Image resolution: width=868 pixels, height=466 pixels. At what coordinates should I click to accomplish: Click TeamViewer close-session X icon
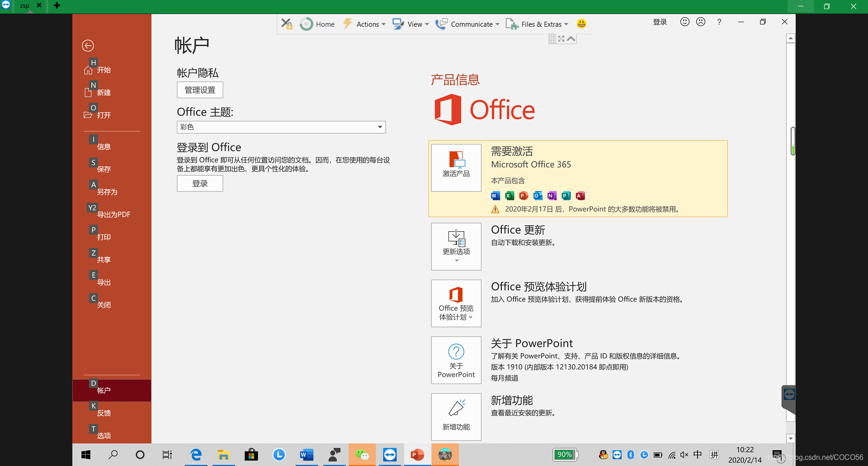[287, 24]
